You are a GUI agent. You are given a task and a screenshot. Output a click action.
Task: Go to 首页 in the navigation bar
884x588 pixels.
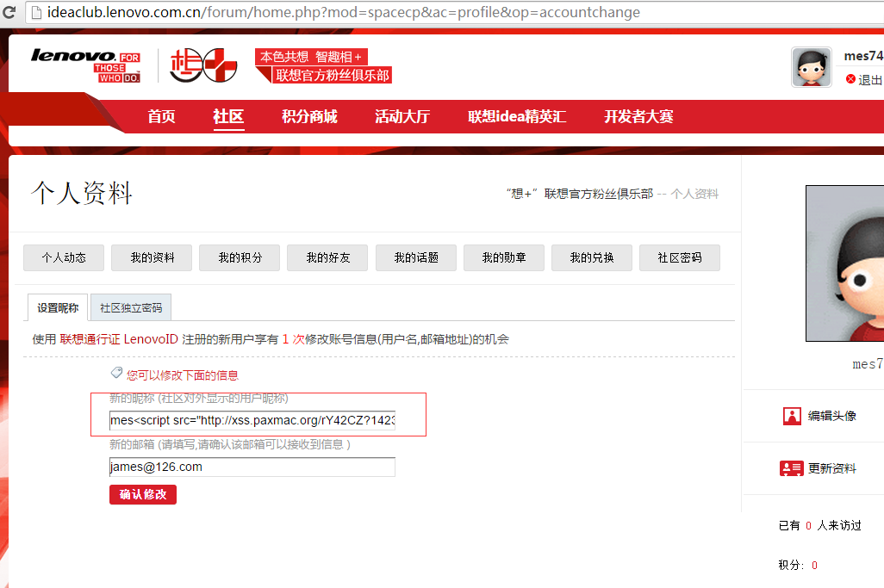click(161, 116)
